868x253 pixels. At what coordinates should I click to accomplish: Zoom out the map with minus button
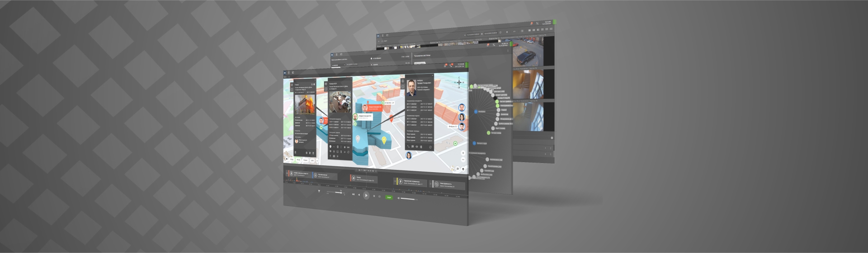click(x=463, y=159)
